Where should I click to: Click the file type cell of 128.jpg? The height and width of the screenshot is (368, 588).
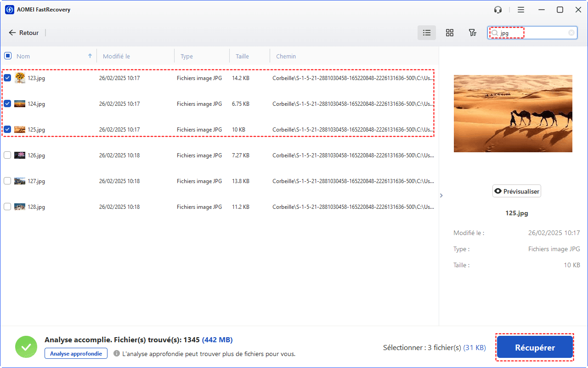click(199, 207)
